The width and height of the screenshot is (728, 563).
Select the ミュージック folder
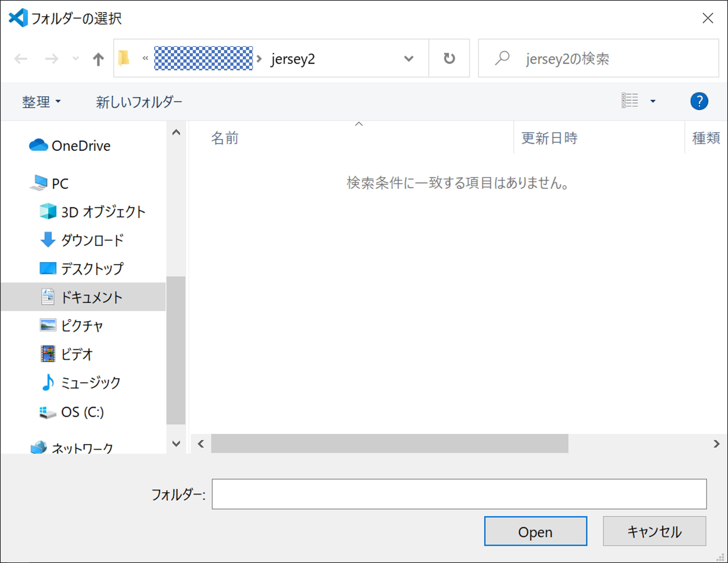(90, 383)
